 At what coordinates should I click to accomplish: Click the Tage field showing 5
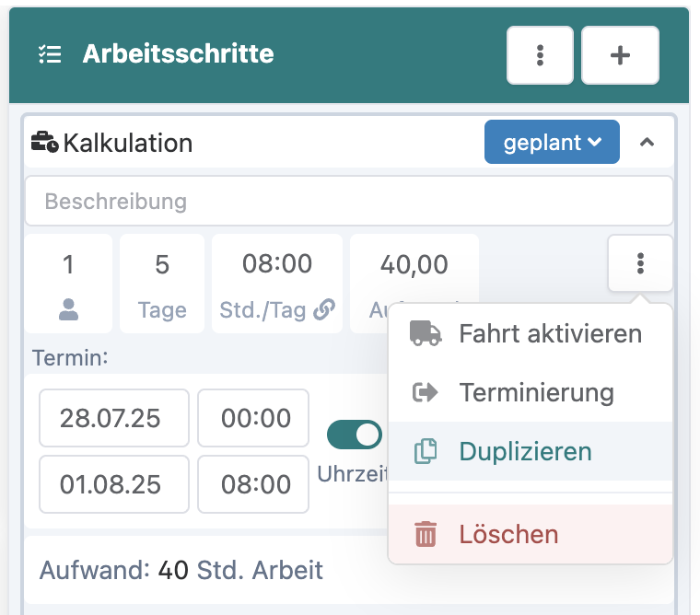(x=162, y=264)
